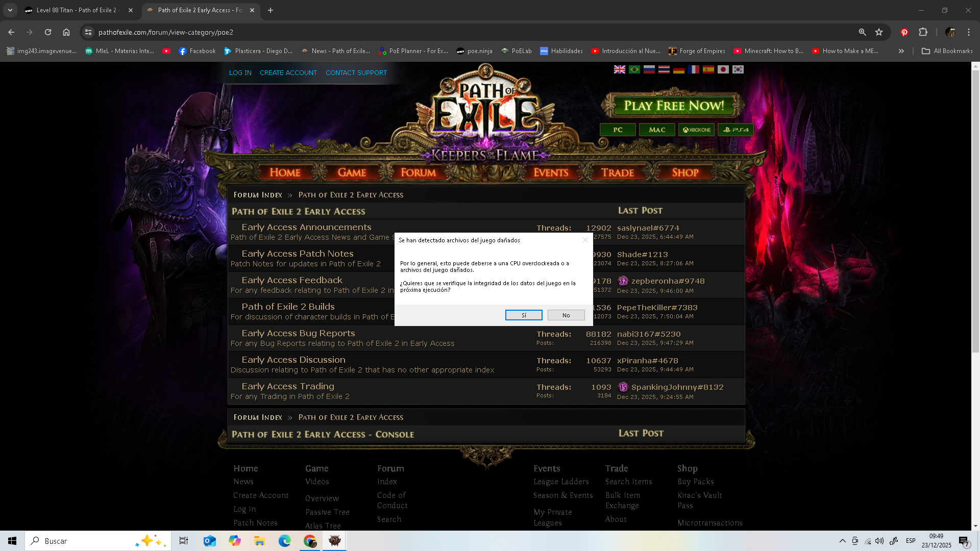980x551 pixels.
Task: Open Early Access Bug Reports forum
Action: point(298,333)
